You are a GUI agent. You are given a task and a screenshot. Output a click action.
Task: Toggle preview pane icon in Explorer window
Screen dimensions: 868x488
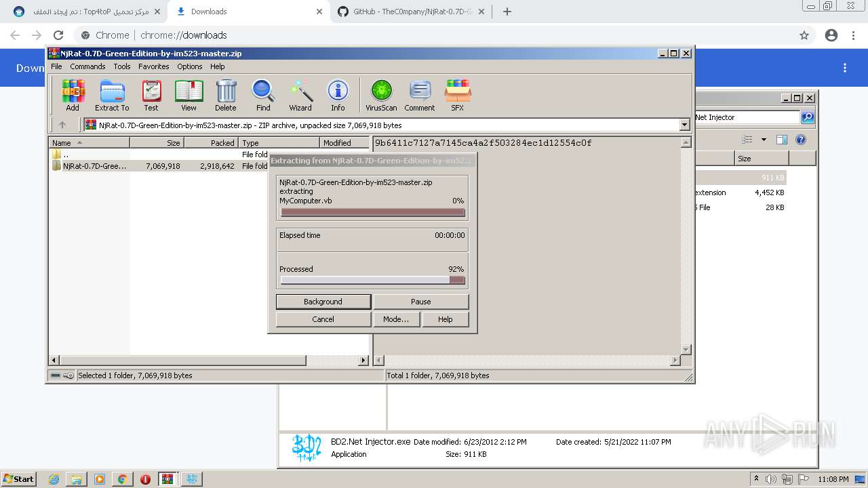point(782,140)
